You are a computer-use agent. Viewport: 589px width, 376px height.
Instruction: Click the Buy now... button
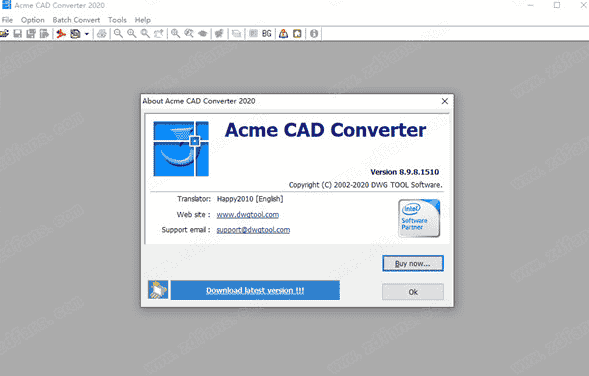coord(413,263)
